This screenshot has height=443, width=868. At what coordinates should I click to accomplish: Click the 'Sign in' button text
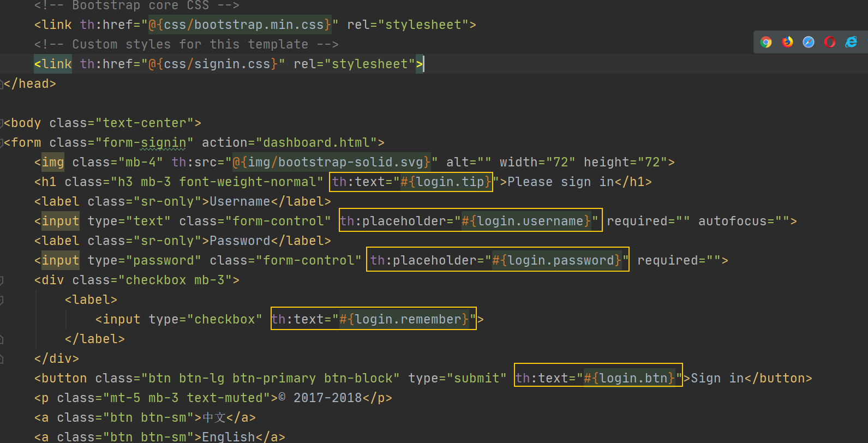coord(717,378)
